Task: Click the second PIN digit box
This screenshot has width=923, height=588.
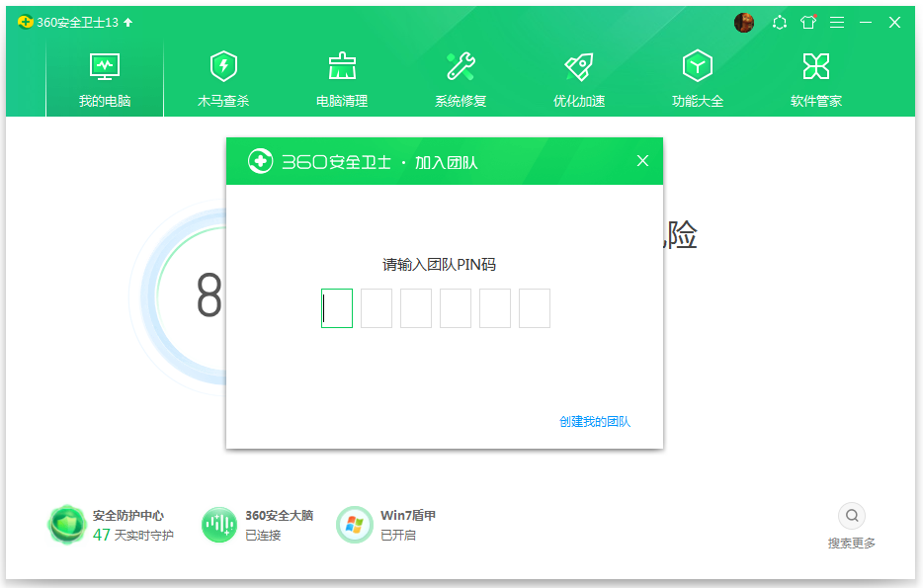Action: coord(377,307)
